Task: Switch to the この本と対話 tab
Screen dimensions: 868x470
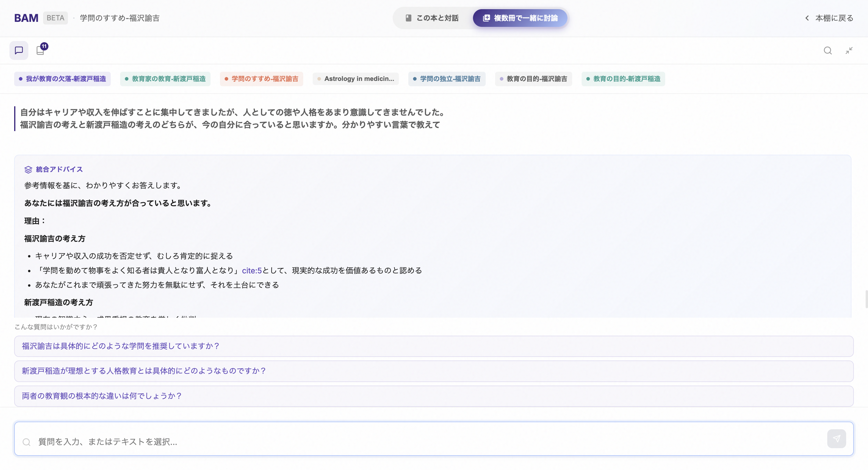Action: (432, 18)
